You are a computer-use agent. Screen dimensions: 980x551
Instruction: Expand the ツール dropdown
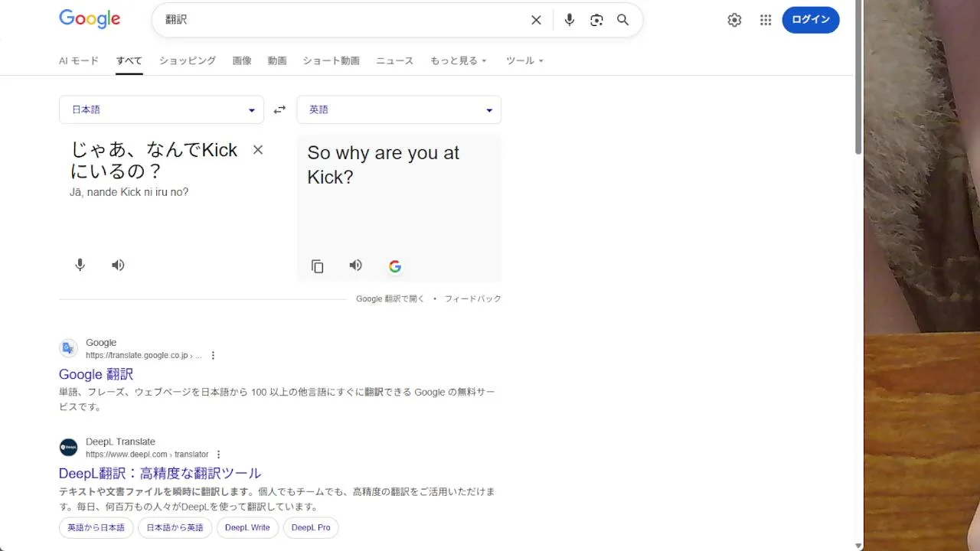[524, 60]
